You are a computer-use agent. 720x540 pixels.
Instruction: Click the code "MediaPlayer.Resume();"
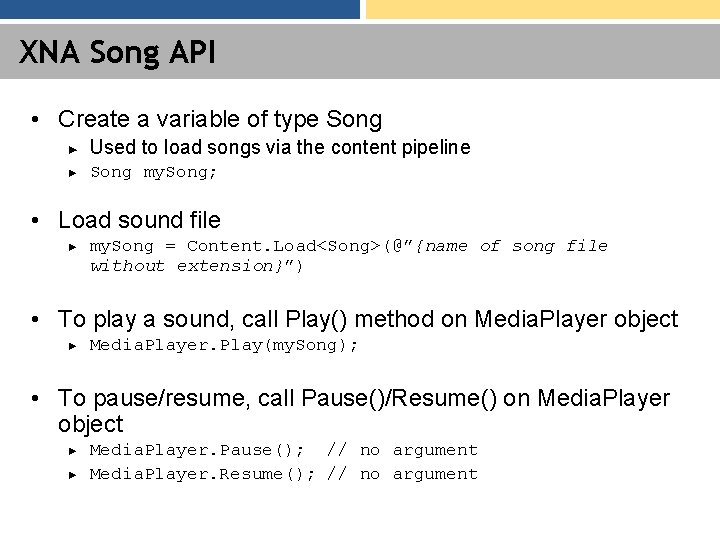tap(202, 474)
